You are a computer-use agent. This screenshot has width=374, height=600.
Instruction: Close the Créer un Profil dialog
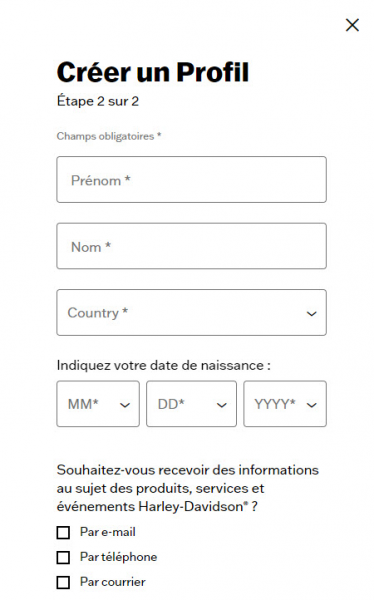click(x=352, y=25)
